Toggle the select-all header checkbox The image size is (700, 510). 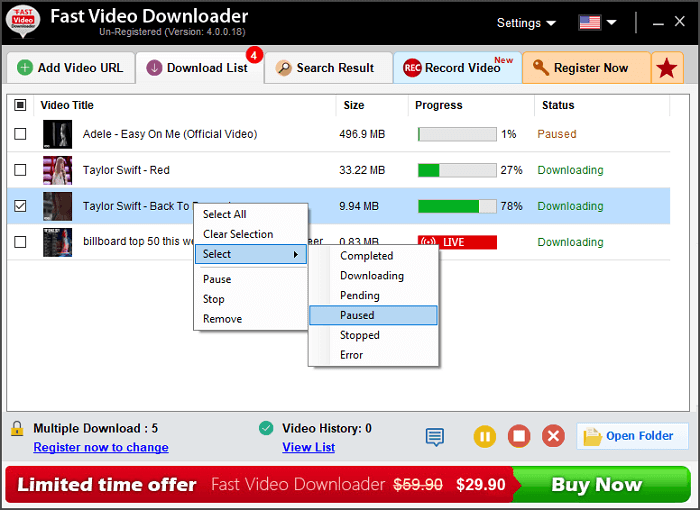tap(20, 105)
